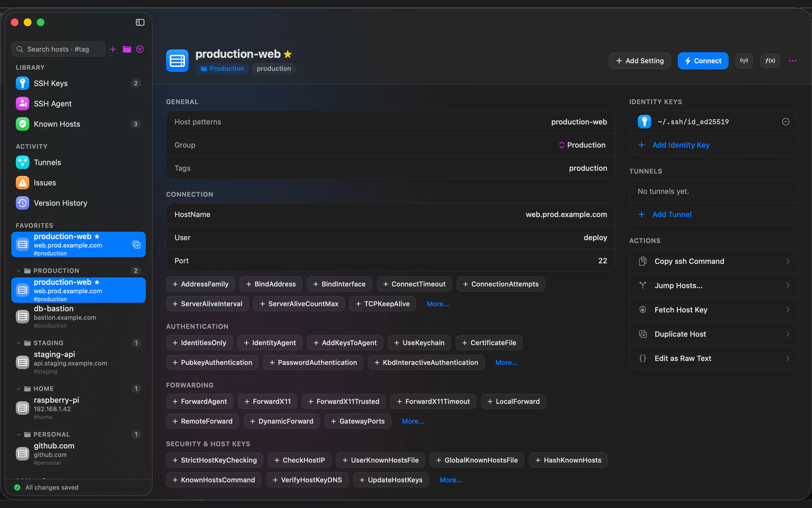Toggle the sidebar visibility icon

140,22
